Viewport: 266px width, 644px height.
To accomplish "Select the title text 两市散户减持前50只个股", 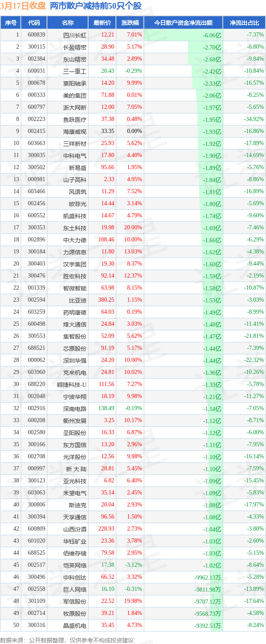I will tap(96, 6).
